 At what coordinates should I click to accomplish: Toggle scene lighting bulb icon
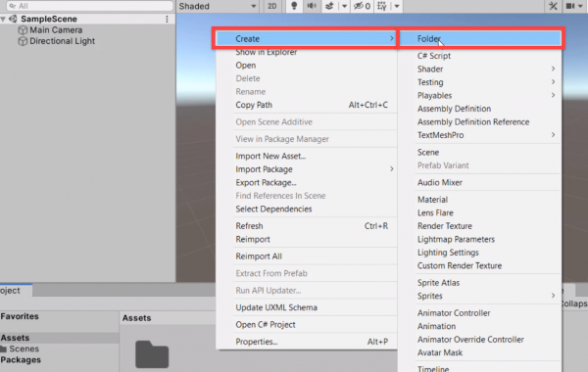point(294,6)
